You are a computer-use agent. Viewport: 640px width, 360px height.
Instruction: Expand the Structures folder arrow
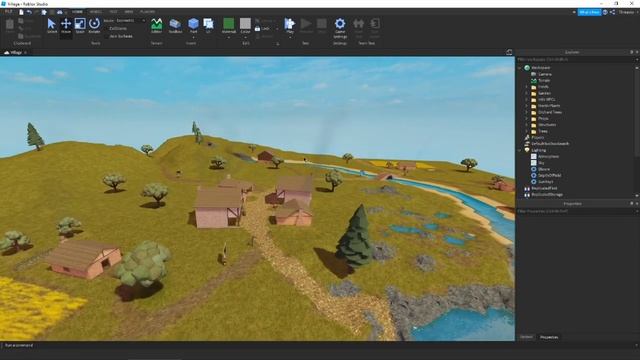527,125
